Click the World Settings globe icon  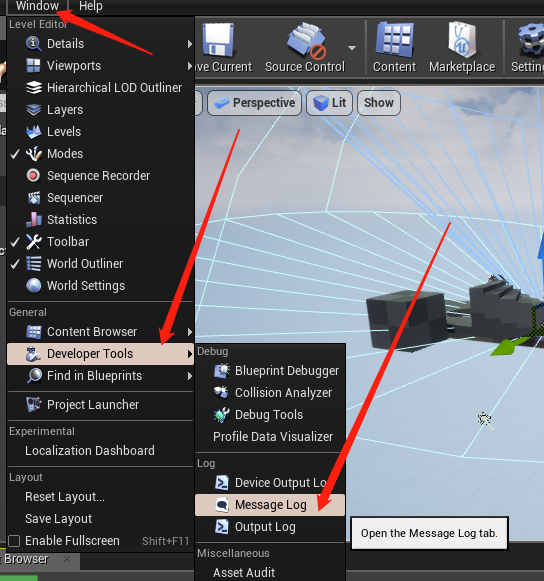[x=34, y=286]
